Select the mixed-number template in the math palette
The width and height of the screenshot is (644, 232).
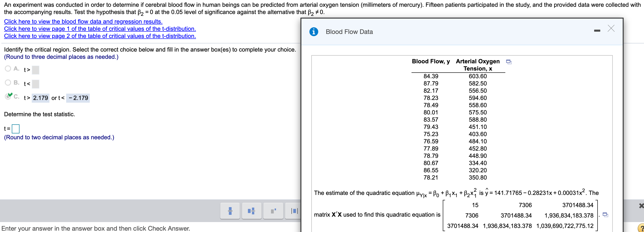[x=252, y=211]
